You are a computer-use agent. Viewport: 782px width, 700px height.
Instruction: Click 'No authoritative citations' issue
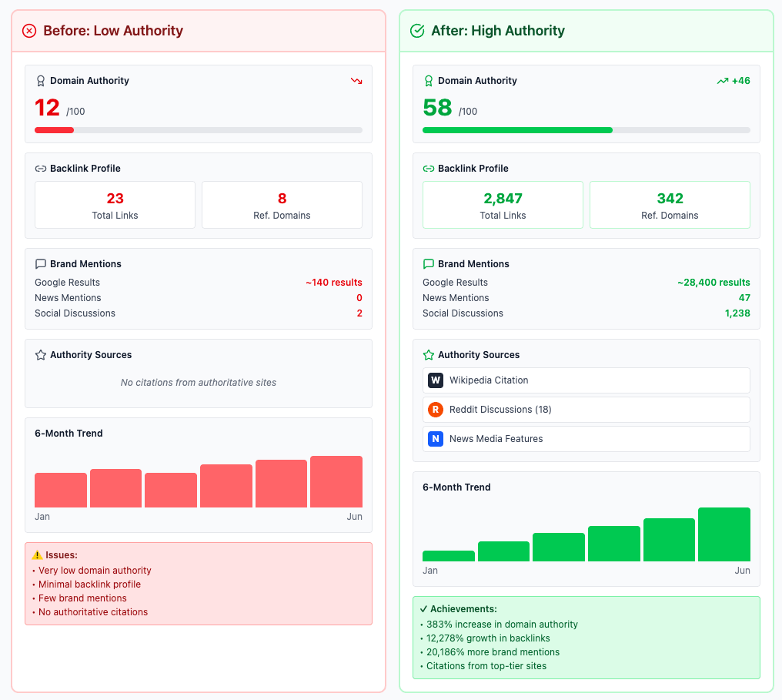93,612
